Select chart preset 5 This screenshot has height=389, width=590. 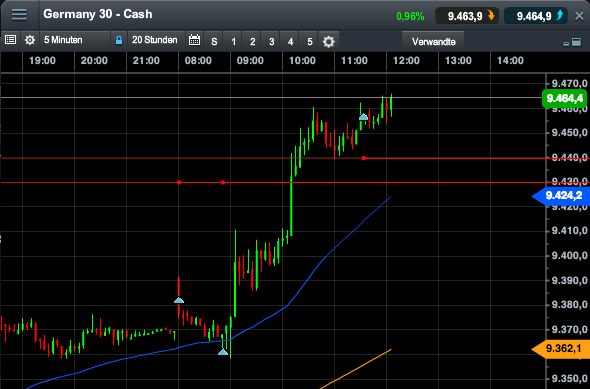pos(310,41)
